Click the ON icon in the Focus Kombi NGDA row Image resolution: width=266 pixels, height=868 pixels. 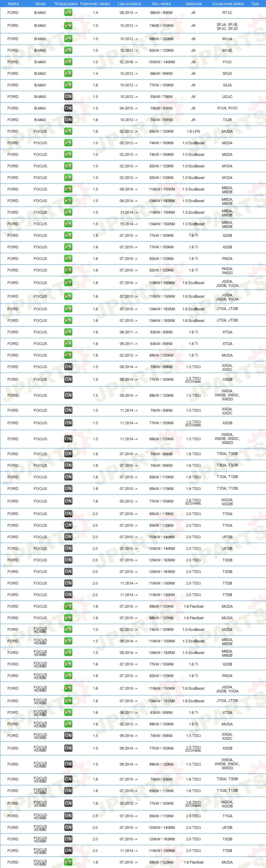(x=68, y=803)
